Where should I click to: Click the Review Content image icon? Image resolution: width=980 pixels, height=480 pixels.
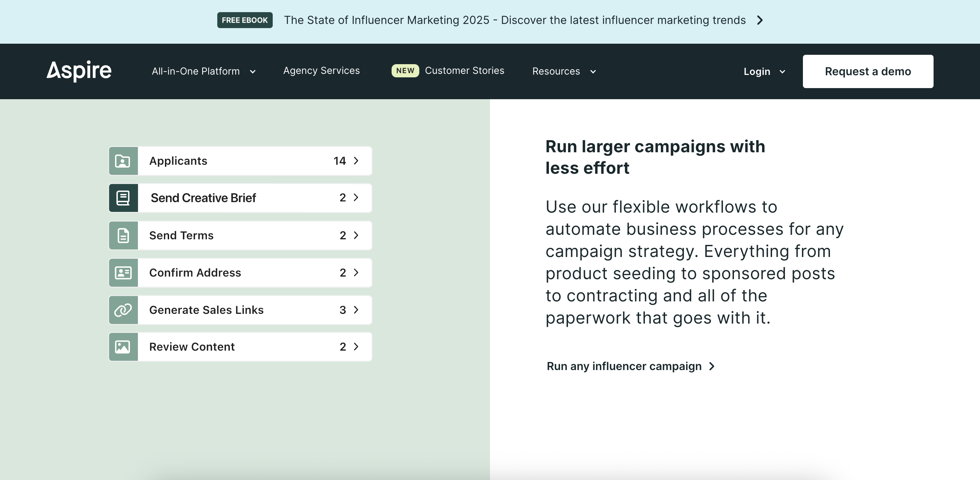(123, 347)
